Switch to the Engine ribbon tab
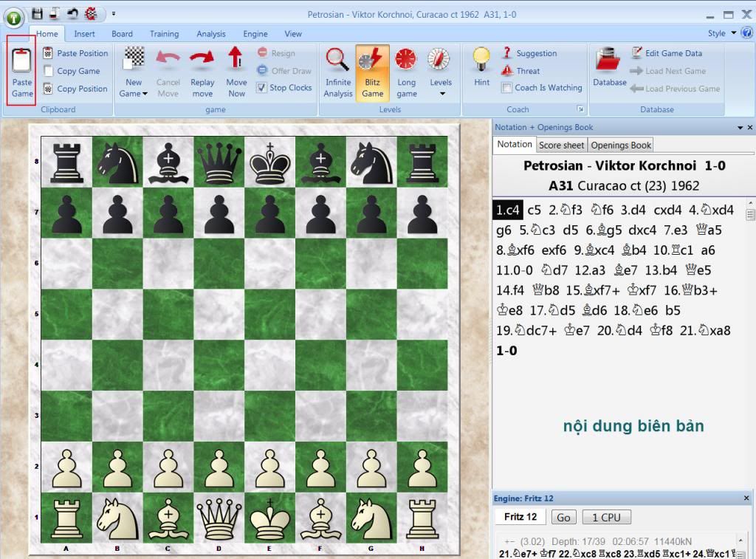756x559 pixels. (255, 34)
